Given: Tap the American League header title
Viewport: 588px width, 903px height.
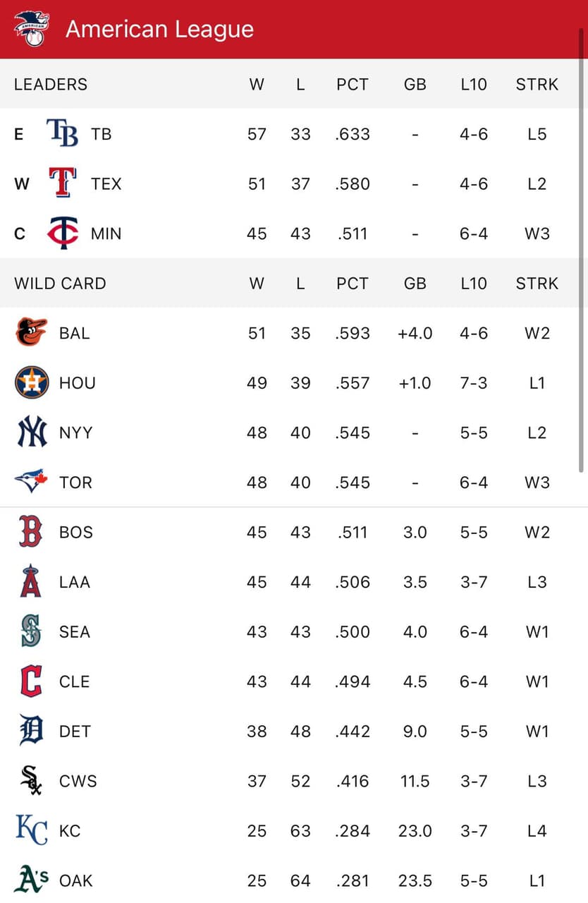Looking at the screenshot, I should (x=159, y=29).
